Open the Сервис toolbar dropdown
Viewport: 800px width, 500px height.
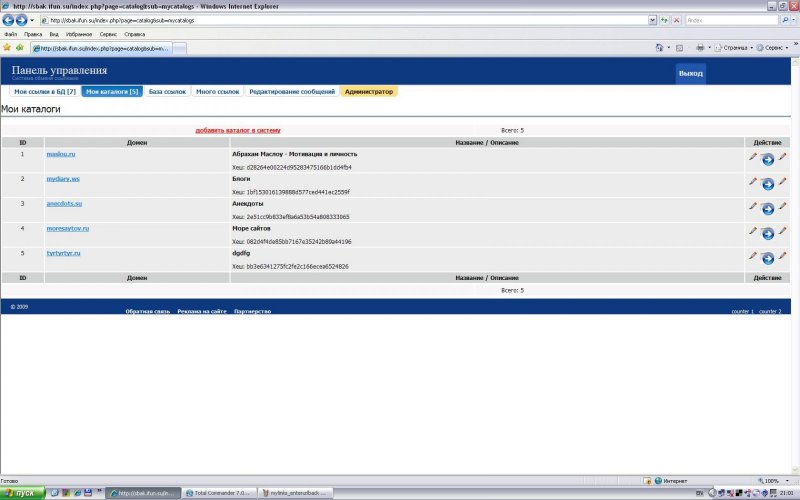pyautogui.click(x=774, y=47)
